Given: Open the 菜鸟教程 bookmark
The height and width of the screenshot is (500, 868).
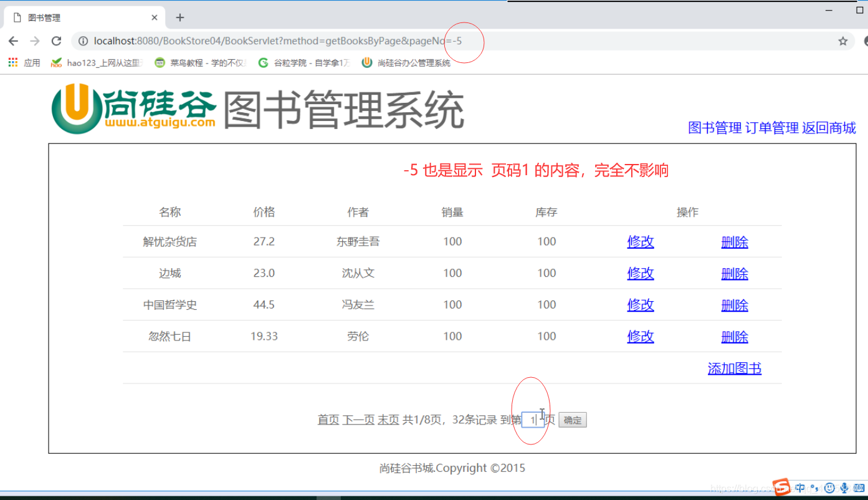Looking at the screenshot, I should tap(201, 63).
